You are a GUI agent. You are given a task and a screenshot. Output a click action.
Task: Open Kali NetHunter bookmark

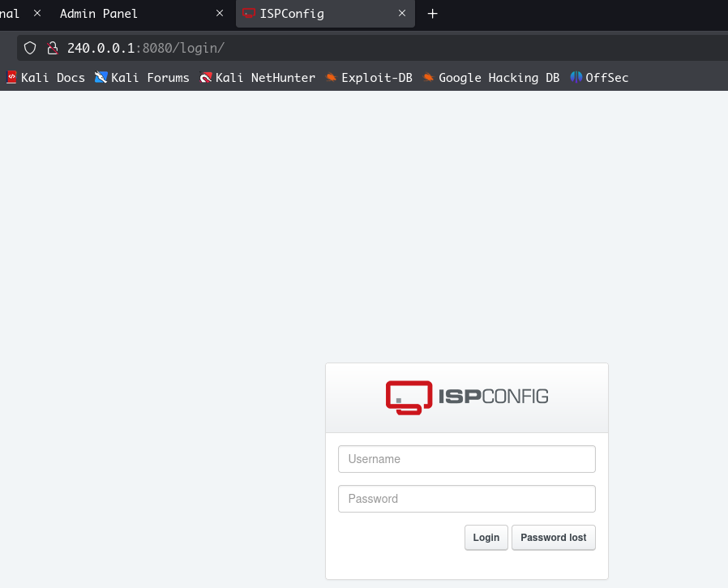257,78
